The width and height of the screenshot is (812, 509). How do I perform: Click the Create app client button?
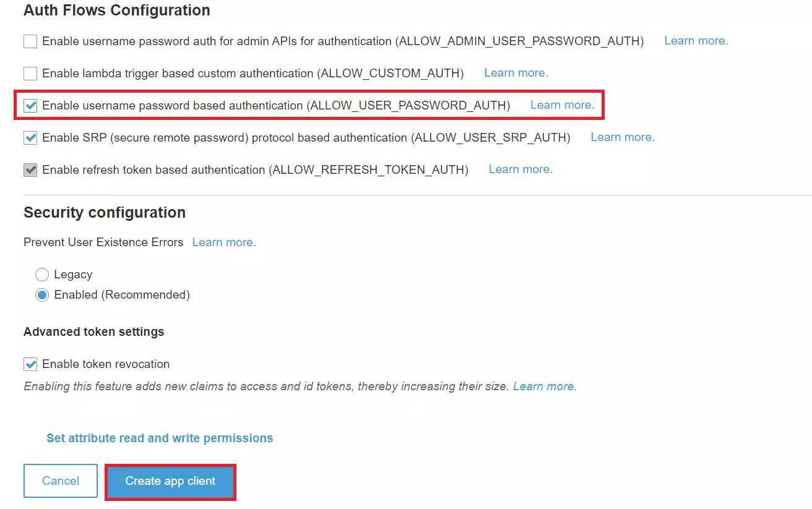(x=170, y=481)
